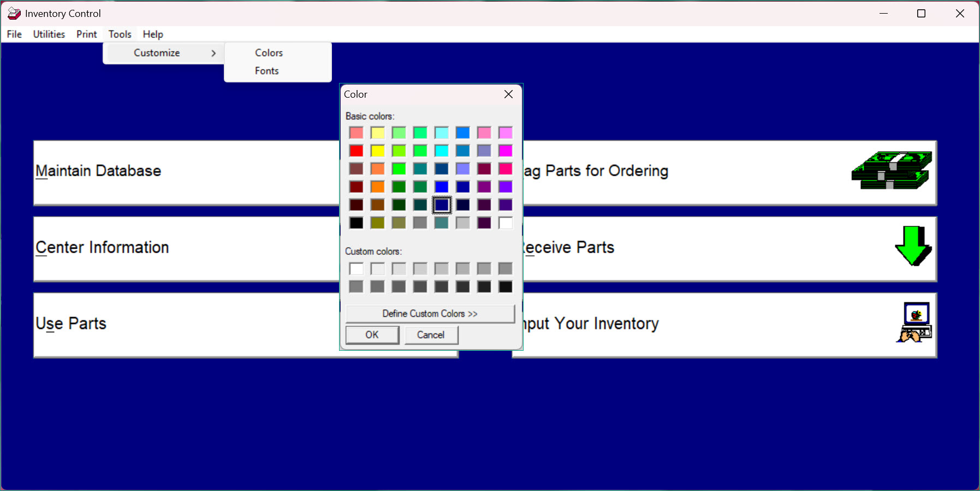The width and height of the screenshot is (980, 491).
Task: Open the Utilities menu
Action: (49, 34)
